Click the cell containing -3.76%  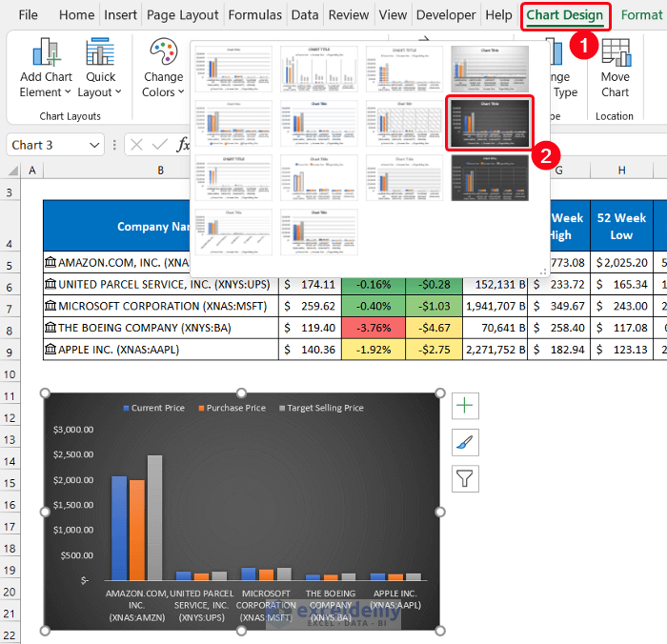pos(374,328)
